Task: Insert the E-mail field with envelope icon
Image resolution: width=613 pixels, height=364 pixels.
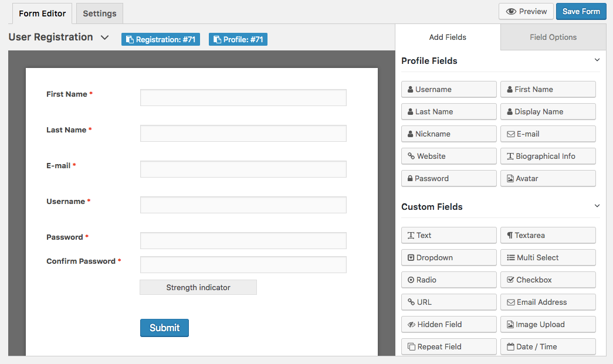Action: point(547,134)
